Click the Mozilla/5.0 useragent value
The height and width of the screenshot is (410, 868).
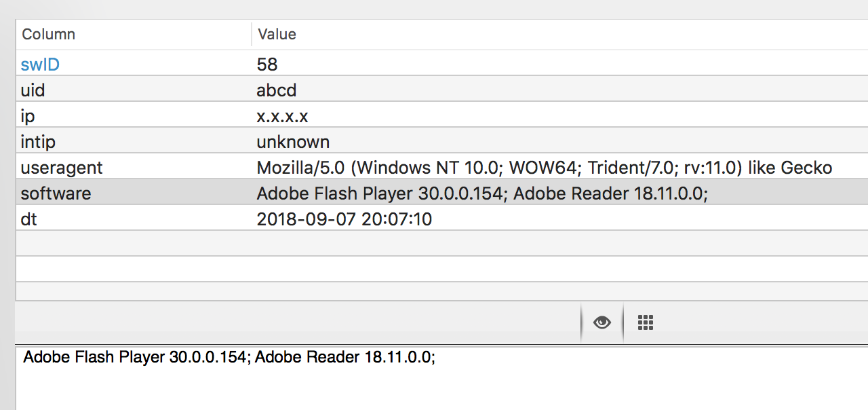click(544, 168)
